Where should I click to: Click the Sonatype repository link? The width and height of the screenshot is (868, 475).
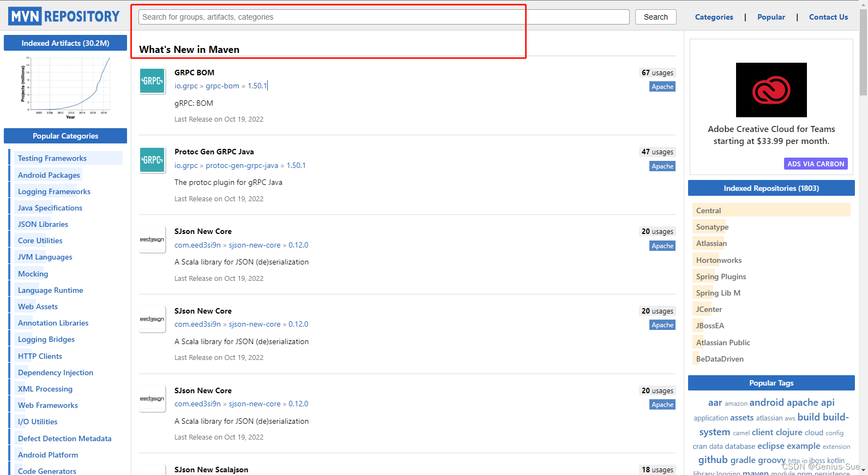click(x=712, y=227)
